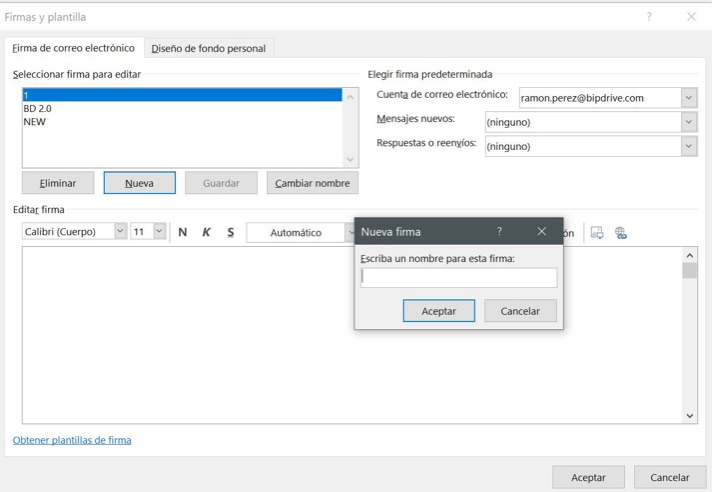Expand the Mensajes nuevos dropdown

(x=689, y=122)
